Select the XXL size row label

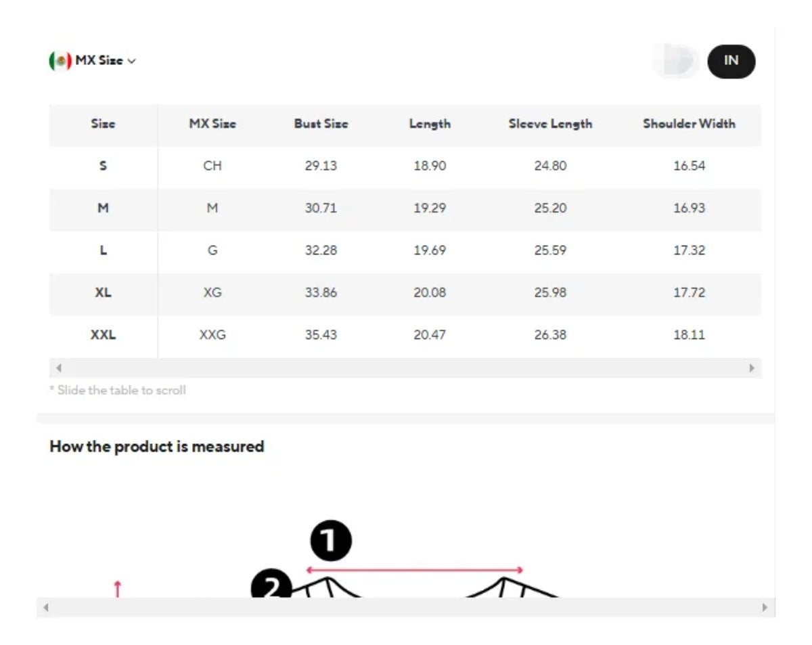[x=103, y=334]
